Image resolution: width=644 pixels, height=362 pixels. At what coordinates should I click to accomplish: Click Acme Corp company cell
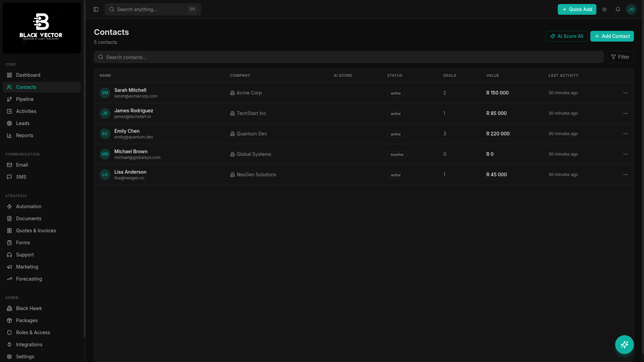coord(246,93)
